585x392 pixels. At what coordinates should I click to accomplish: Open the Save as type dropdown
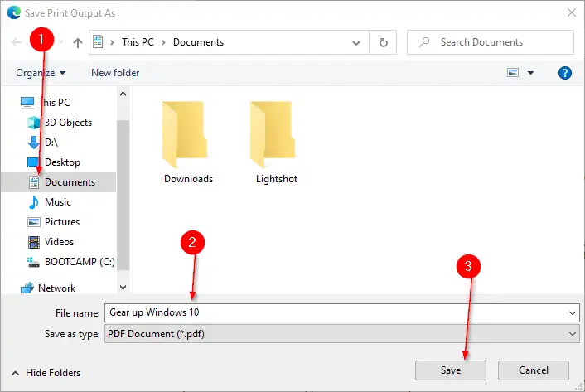pyautogui.click(x=342, y=334)
